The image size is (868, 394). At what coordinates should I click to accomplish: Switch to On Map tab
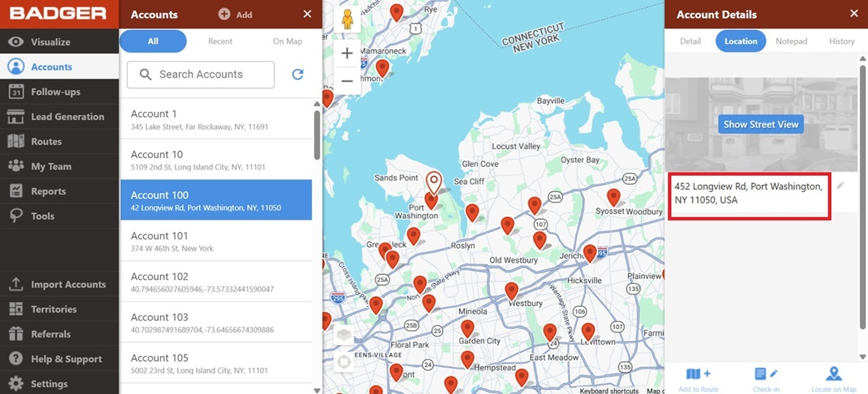[x=288, y=41]
